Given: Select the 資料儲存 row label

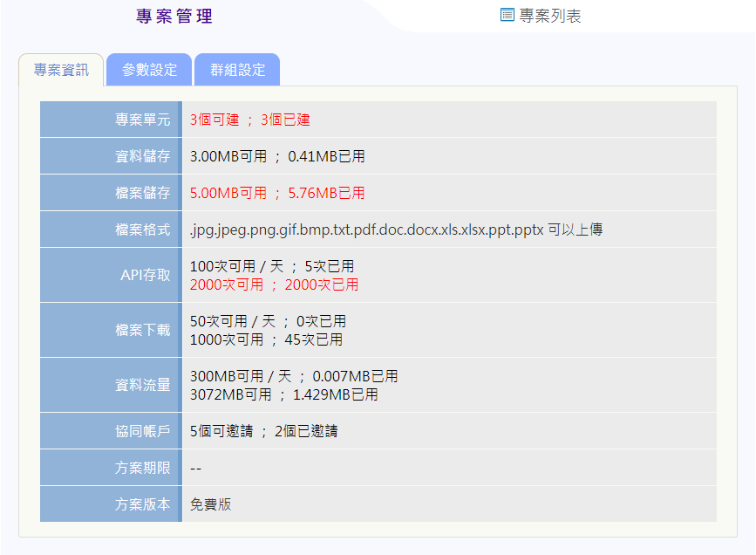Looking at the screenshot, I should click(x=142, y=156).
